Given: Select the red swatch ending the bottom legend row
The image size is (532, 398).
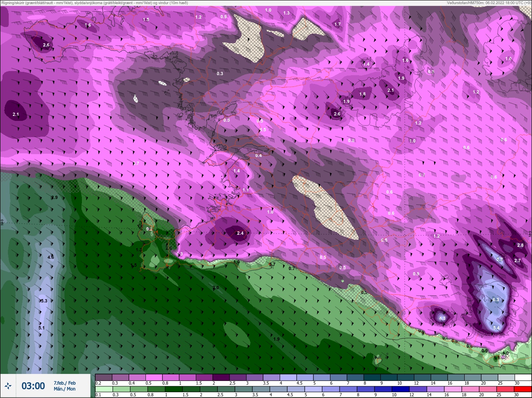Looking at the screenshot, I should (523, 389).
